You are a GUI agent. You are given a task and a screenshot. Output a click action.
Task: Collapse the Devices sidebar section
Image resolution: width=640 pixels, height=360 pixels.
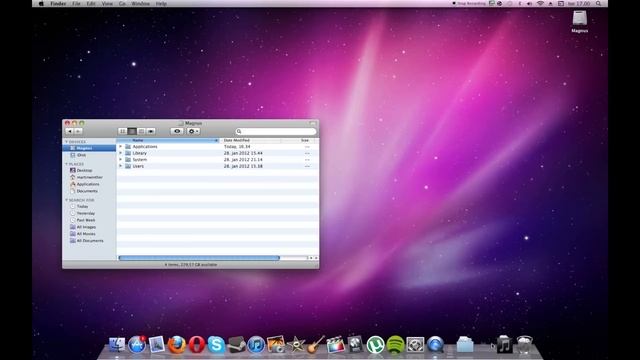pos(67,142)
